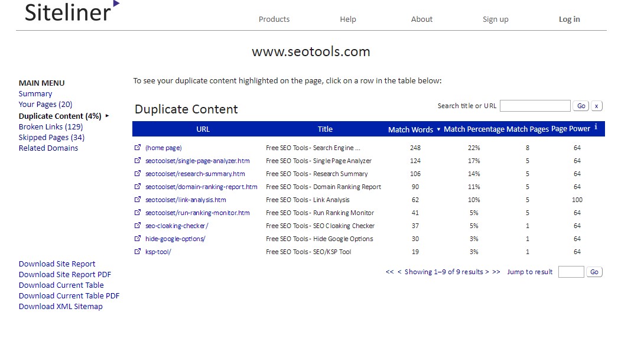Click external link icon beside seo-cloaking-checker
The height and width of the screenshot is (351, 644).
[x=138, y=226]
